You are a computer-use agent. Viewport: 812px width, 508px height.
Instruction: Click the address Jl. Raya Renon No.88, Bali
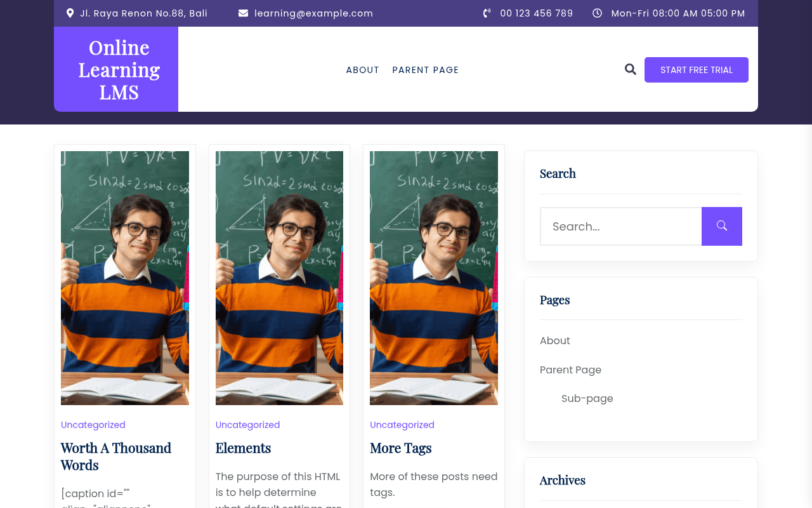[144, 13]
